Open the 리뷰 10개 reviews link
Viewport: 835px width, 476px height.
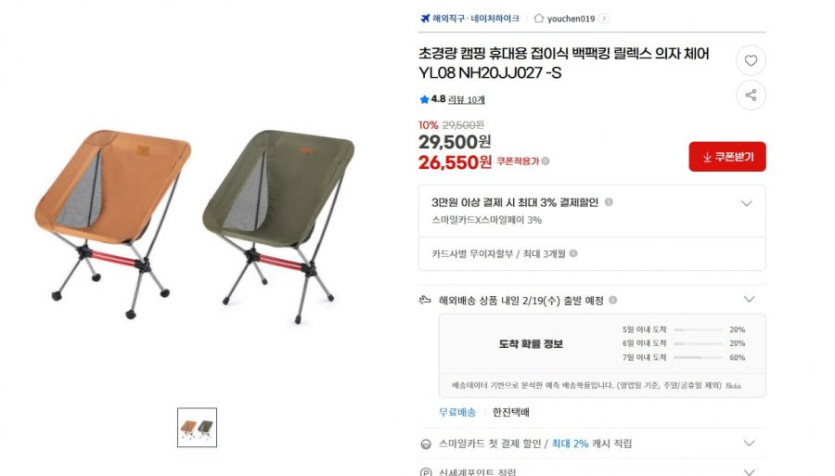(466, 100)
